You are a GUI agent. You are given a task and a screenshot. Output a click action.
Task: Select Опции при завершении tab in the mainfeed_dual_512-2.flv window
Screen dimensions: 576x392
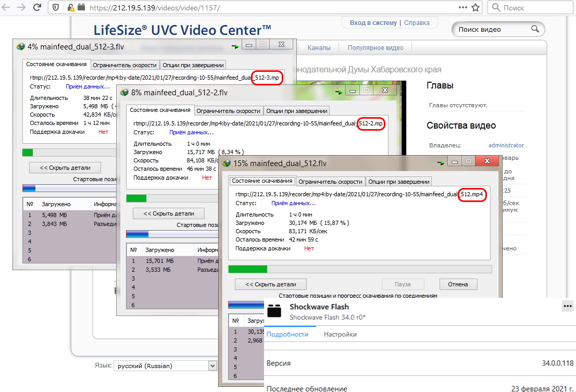click(297, 111)
